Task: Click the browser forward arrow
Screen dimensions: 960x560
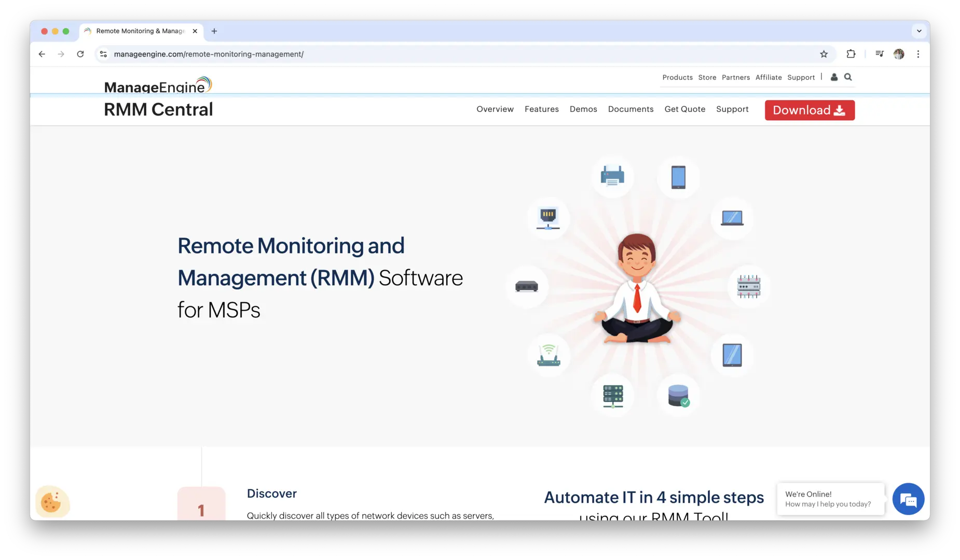Action: point(61,54)
